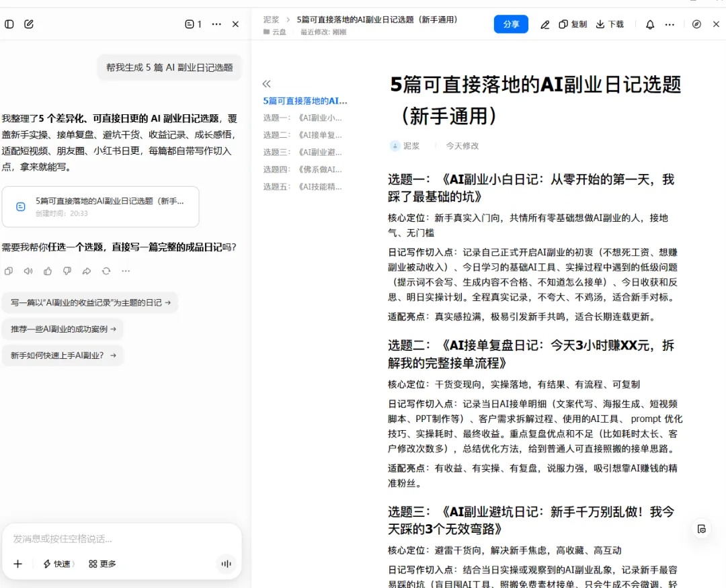Close the chat panel

pyautogui.click(x=235, y=24)
